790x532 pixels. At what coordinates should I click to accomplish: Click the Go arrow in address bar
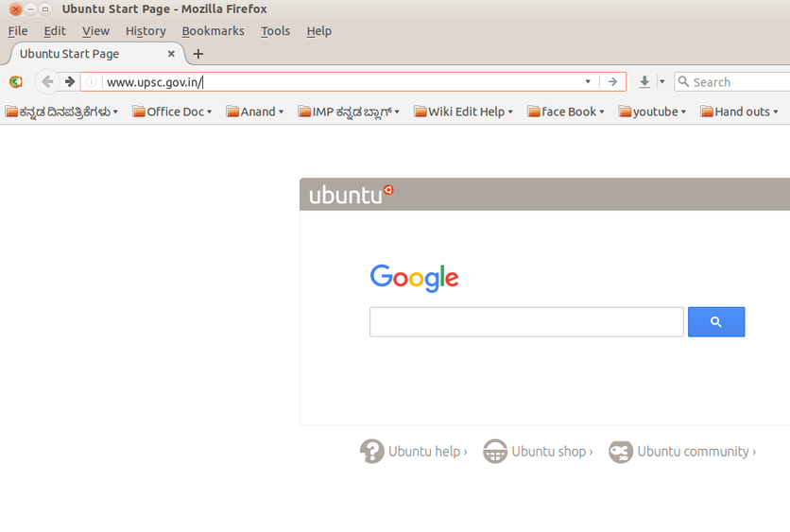click(612, 82)
